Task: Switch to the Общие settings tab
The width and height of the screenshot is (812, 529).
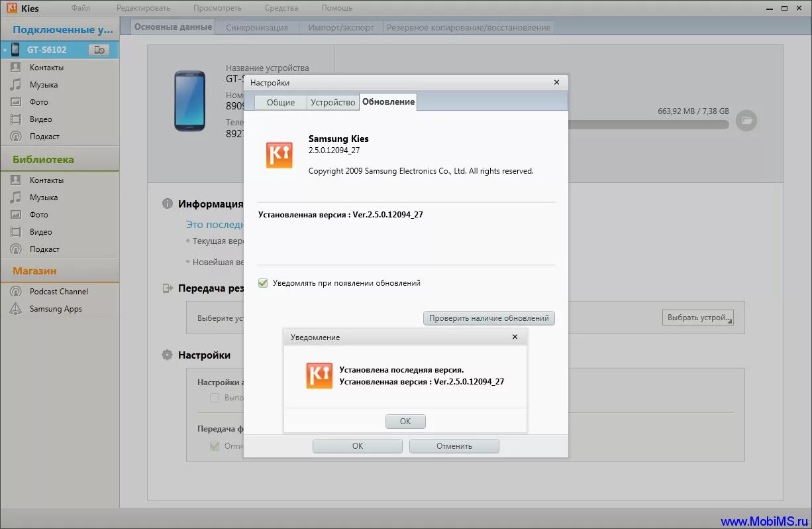Action: pyautogui.click(x=280, y=101)
